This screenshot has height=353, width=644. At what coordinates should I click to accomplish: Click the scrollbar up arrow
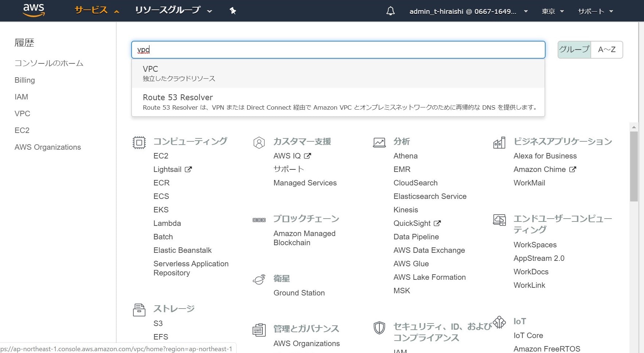point(634,127)
